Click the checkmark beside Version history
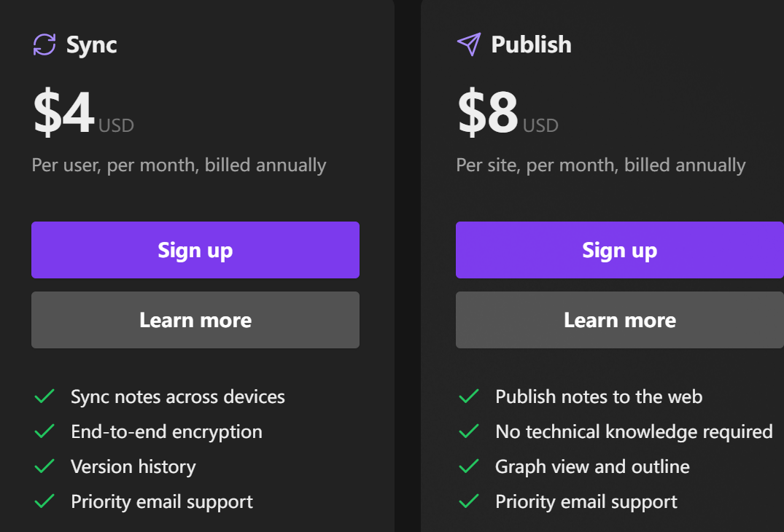This screenshot has height=532, width=784. click(45, 466)
